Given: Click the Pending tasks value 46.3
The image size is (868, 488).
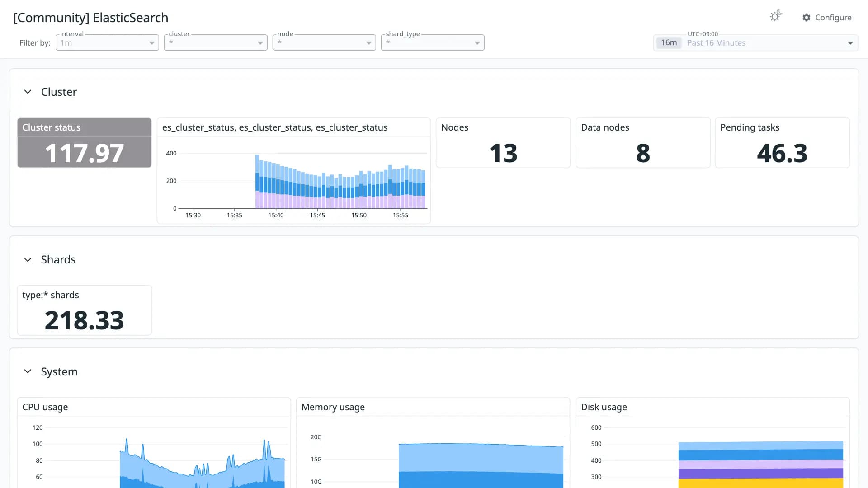Looking at the screenshot, I should [x=782, y=153].
